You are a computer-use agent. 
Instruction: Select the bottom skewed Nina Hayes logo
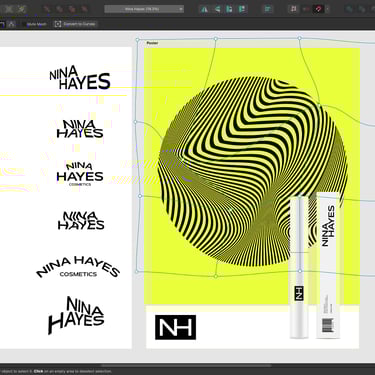tap(76, 315)
